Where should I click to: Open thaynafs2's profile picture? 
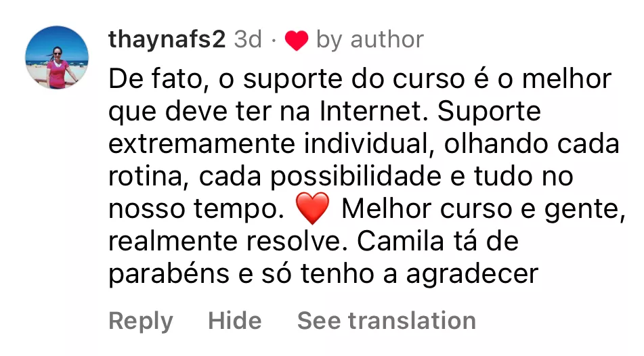pos(57,58)
